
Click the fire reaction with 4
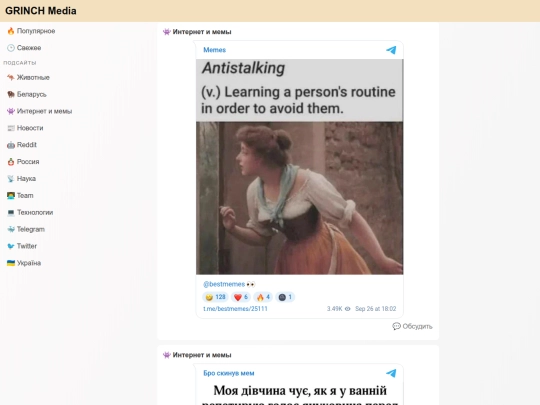(263, 297)
